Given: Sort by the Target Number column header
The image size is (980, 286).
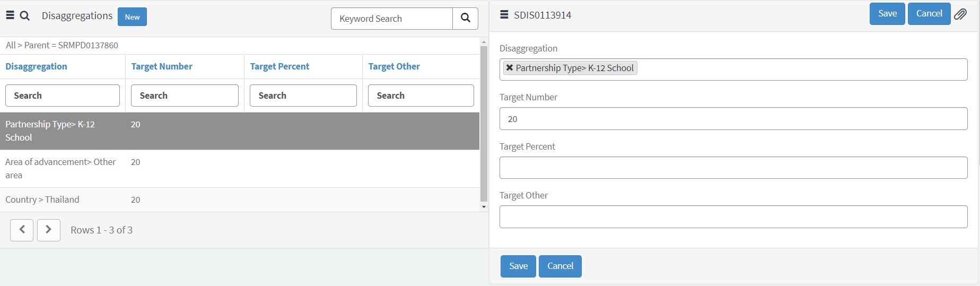Looking at the screenshot, I should 162,66.
